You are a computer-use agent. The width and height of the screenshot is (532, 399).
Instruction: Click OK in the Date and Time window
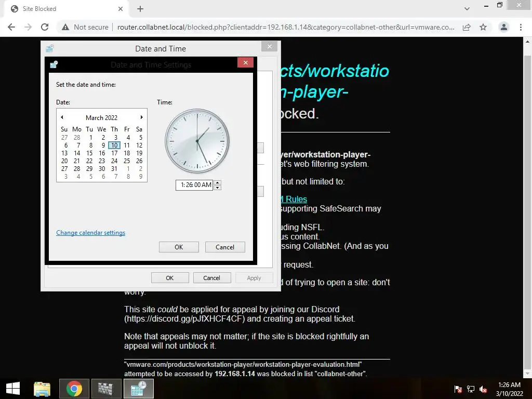click(x=170, y=278)
